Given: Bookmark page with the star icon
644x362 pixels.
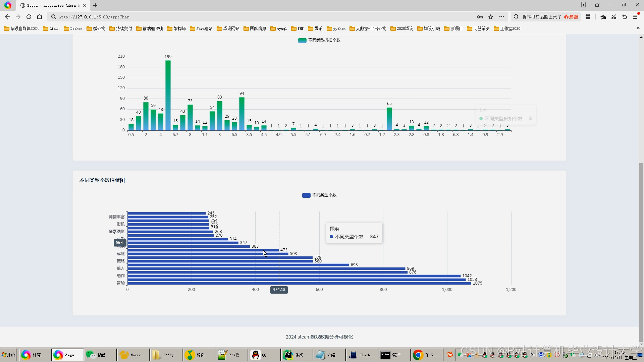Looking at the screenshot, I should point(491,17).
